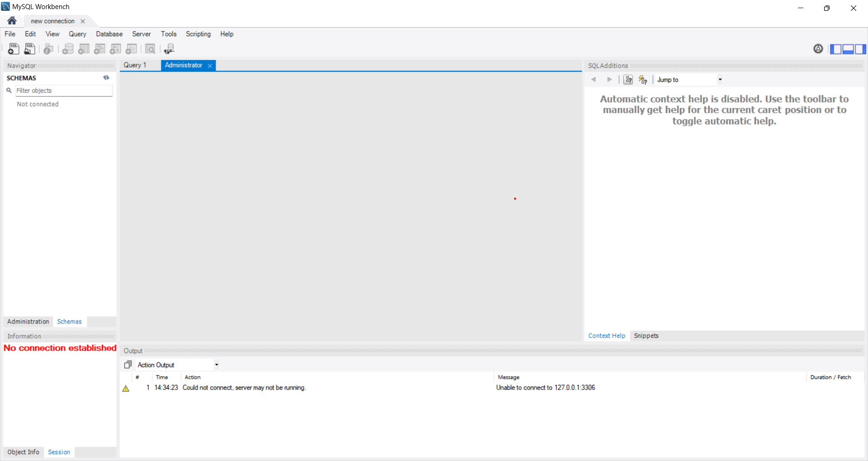This screenshot has height=461, width=868.
Task: Click the back arrow in SQLAdditions
Action: [x=594, y=80]
